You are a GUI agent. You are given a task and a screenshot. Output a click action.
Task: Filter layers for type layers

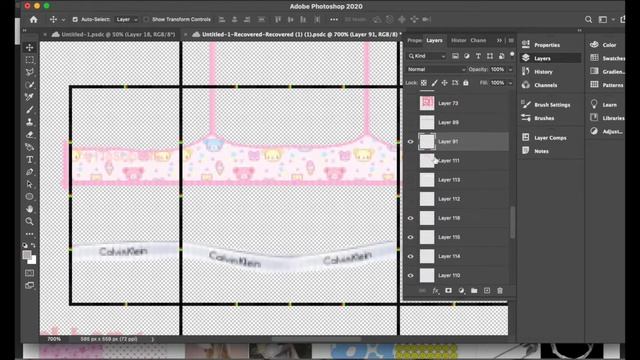[x=478, y=56]
